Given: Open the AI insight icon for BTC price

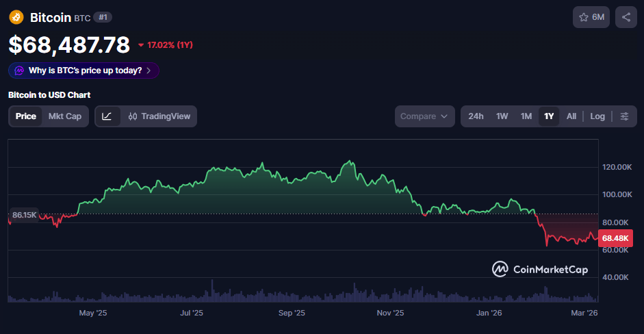Looking at the screenshot, I should [19, 70].
